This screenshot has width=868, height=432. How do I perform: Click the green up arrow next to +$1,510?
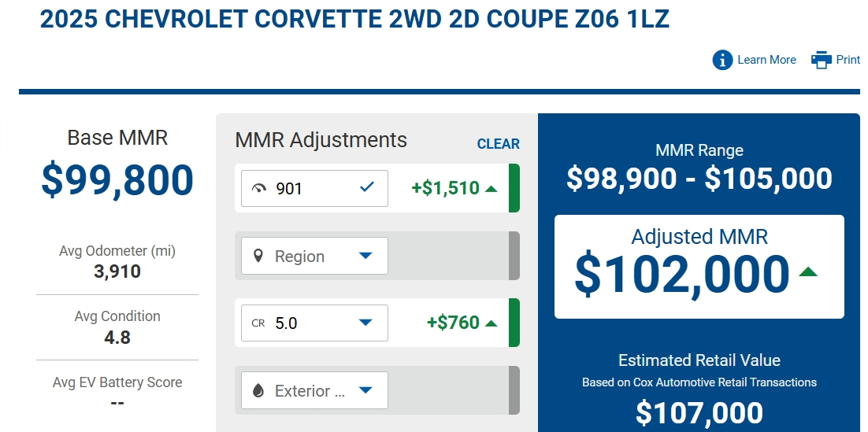point(491,189)
